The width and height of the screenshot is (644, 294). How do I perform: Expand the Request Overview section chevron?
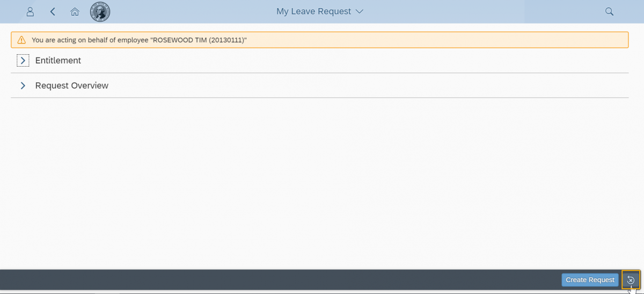[x=23, y=86]
